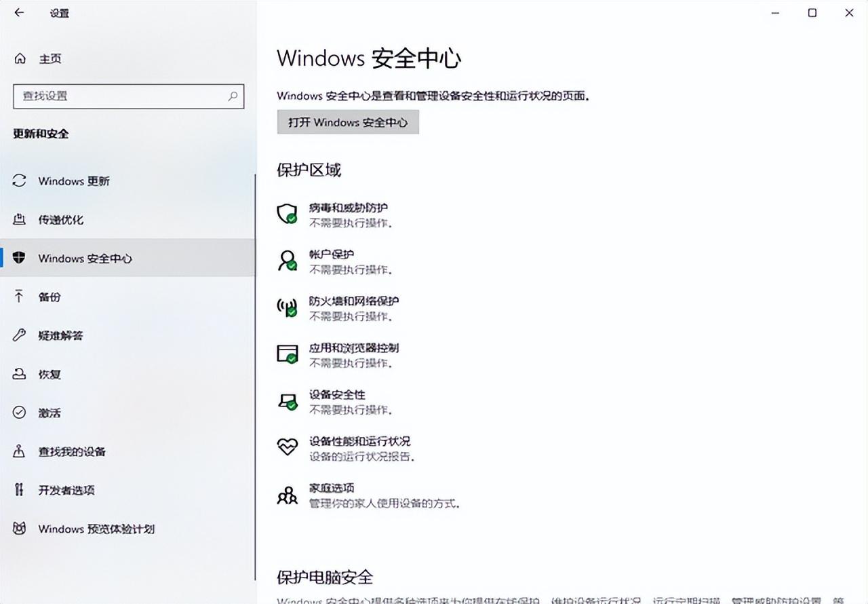
Task: Click the 帐户保护 person icon
Action: click(x=288, y=261)
